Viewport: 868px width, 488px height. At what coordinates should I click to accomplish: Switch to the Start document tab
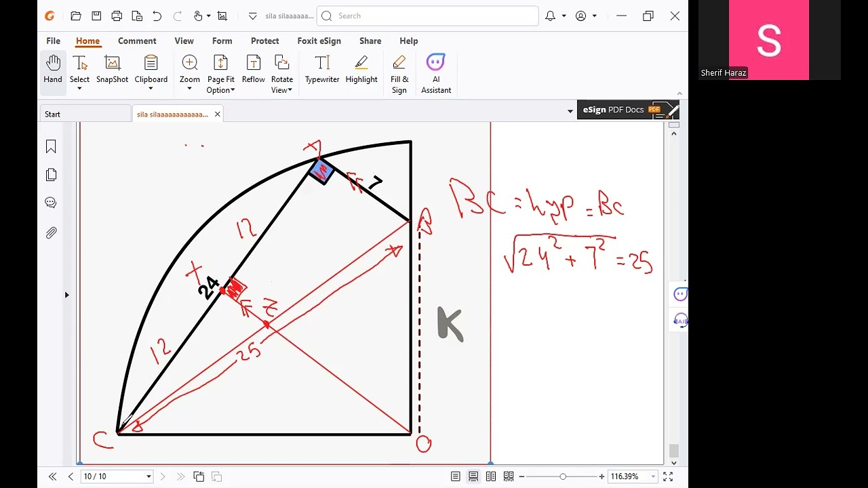click(x=85, y=114)
